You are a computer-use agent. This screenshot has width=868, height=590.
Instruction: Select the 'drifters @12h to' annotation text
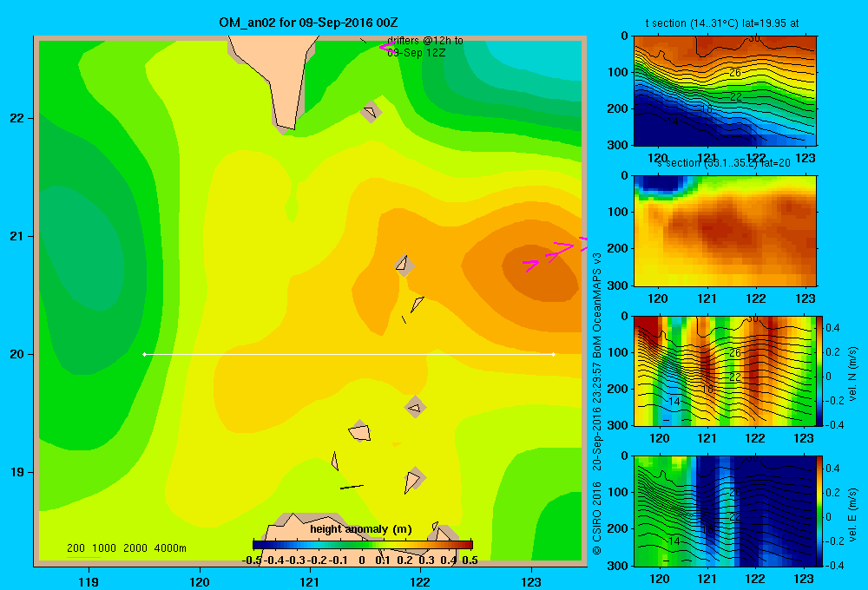click(425, 41)
